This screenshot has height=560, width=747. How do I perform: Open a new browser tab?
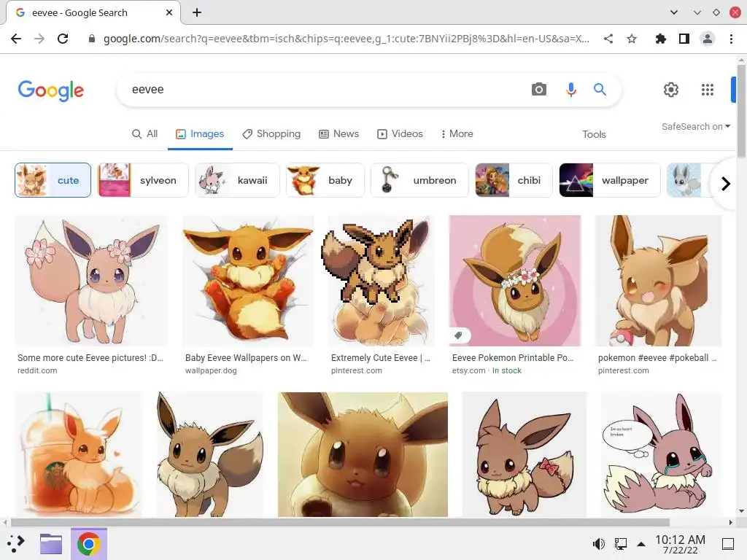point(197,12)
